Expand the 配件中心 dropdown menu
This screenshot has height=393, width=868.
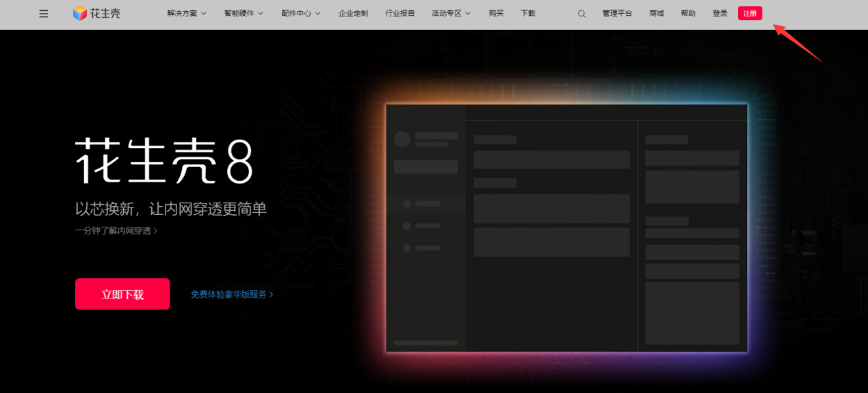coord(301,14)
